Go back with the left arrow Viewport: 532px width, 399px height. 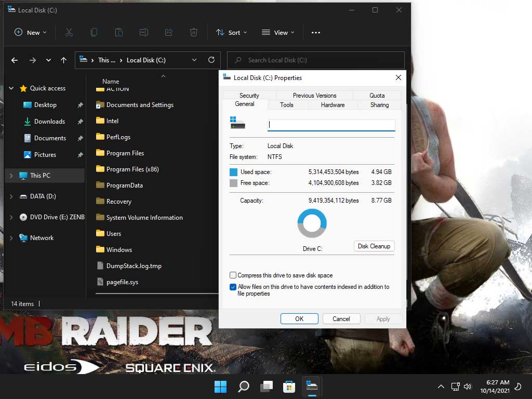point(14,60)
